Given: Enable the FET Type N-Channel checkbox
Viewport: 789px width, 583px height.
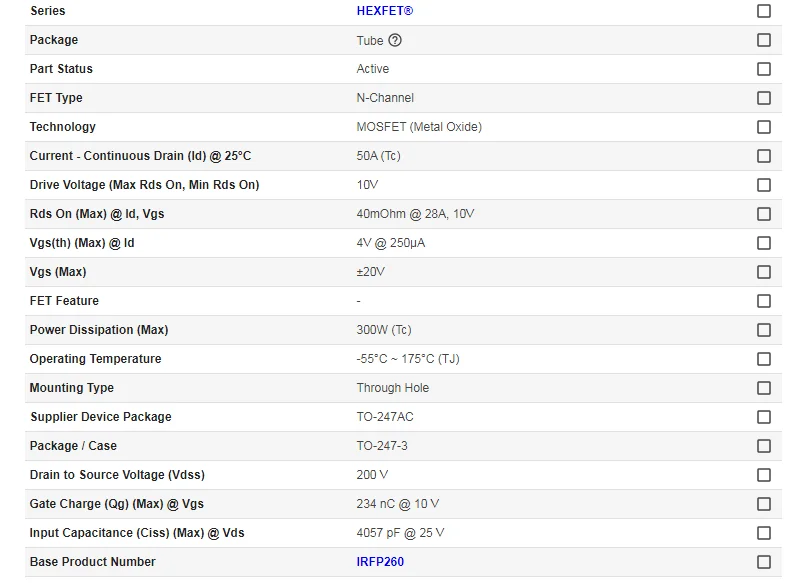Looking at the screenshot, I should pyautogui.click(x=764, y=98).
